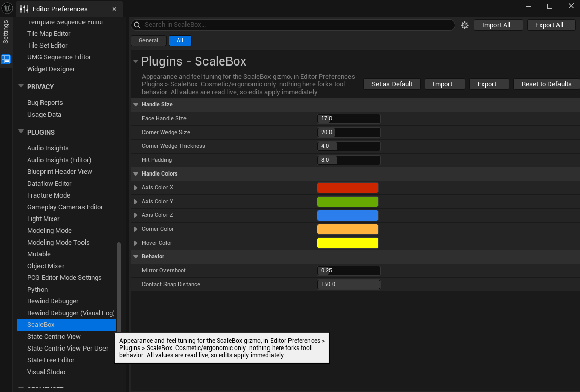Select Widget Designer in sidebar
This screenshot has height=392, width=580.
[51, 69]
